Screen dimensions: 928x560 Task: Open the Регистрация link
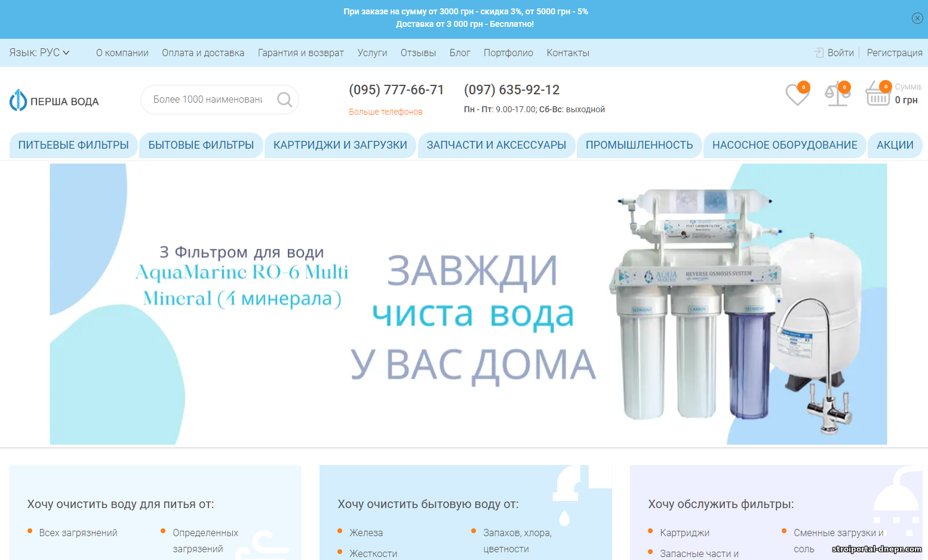894,53
